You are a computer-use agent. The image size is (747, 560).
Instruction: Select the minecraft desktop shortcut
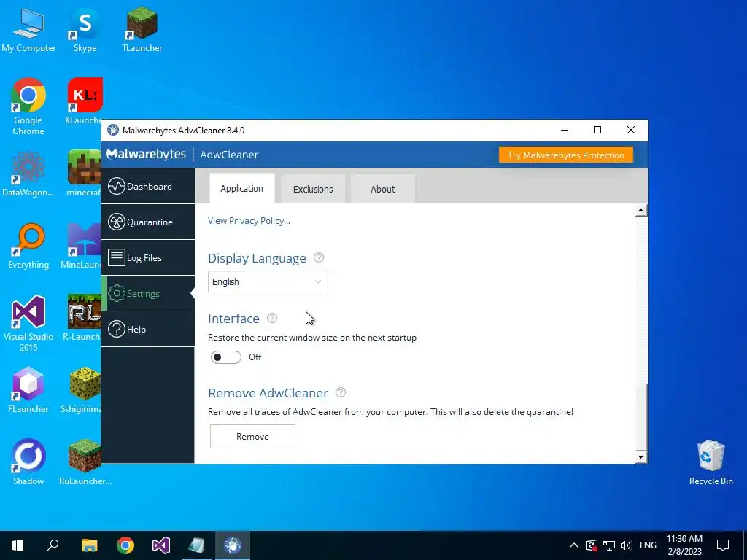point(84,174)
